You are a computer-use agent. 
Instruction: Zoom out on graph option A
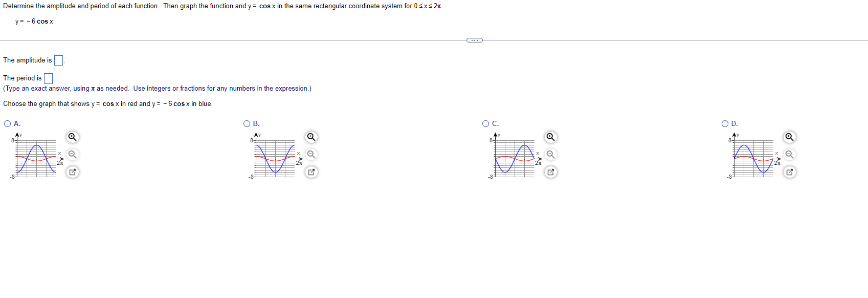[x=72, y=154]
